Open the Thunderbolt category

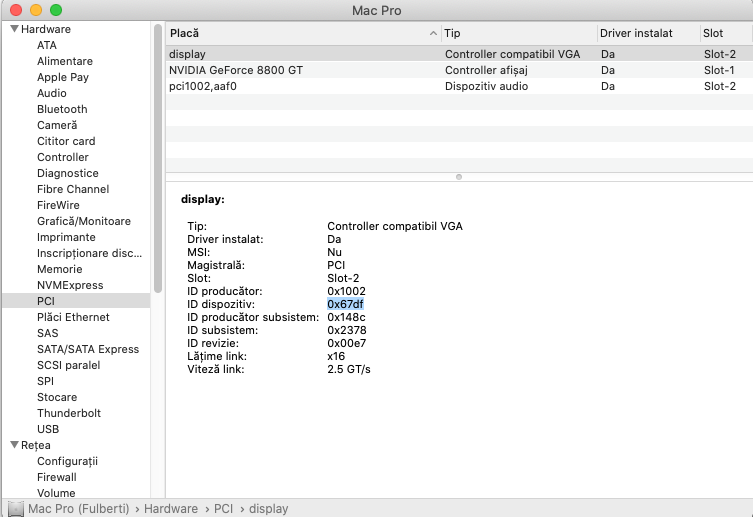pyautogui.click(x=69, y=413)
